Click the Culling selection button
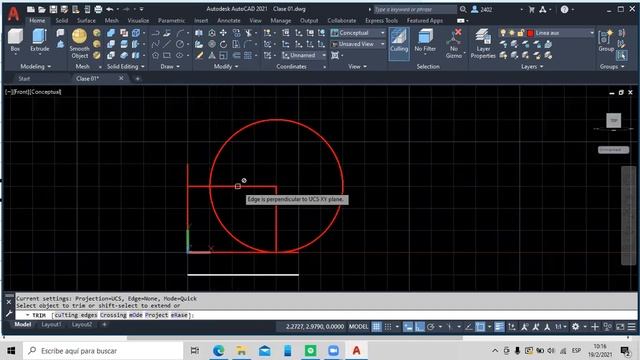Screen dimensions: 640x360 (x=399, y=43)
